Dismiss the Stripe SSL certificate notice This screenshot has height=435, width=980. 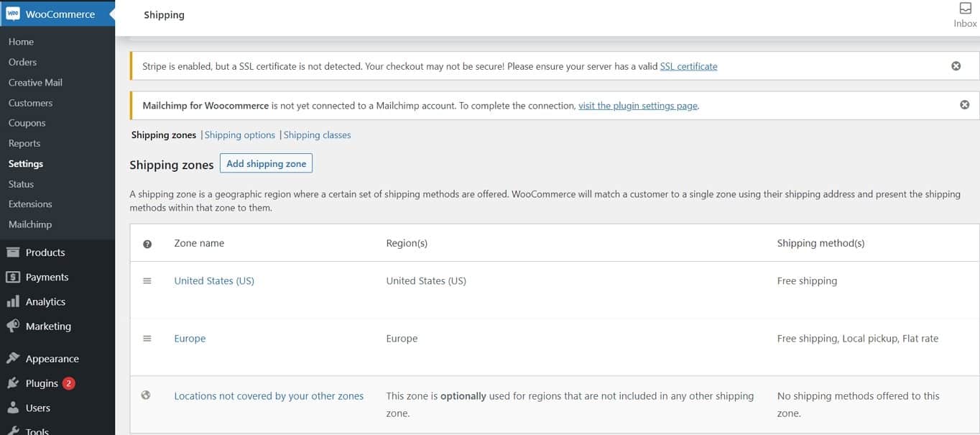tap(956, 65)
